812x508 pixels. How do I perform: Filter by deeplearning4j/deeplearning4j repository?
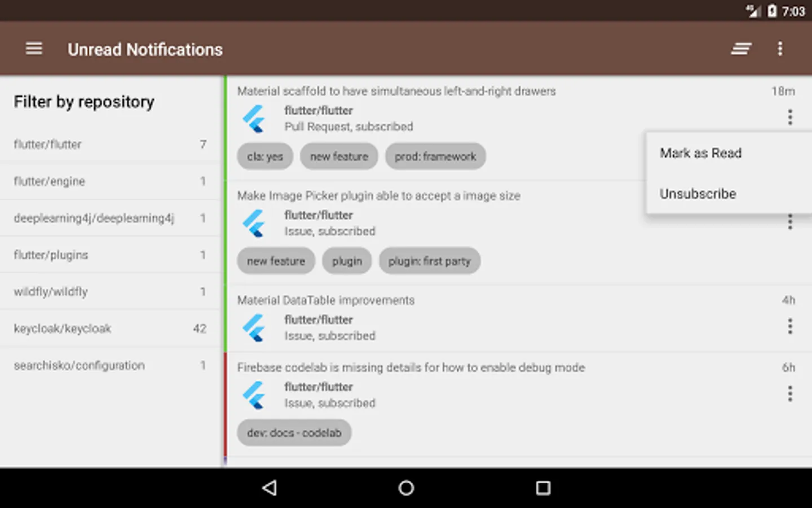click(111, 218)
